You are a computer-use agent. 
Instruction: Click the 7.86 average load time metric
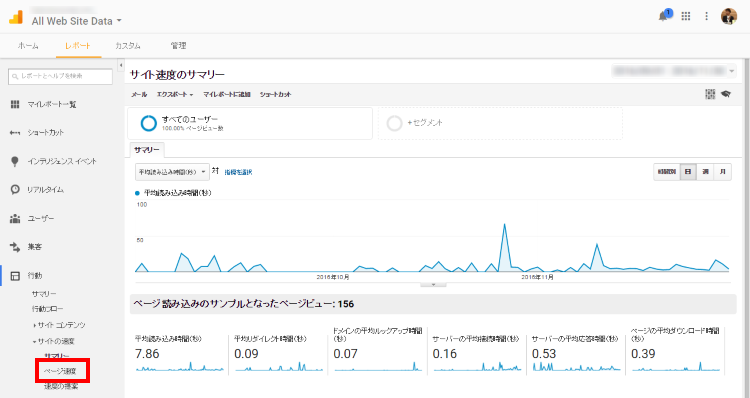[147, 354]
